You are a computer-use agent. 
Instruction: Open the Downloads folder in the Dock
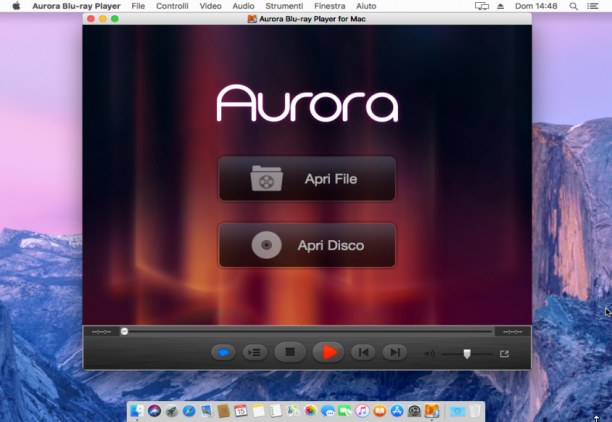click(x=457, y=411)
